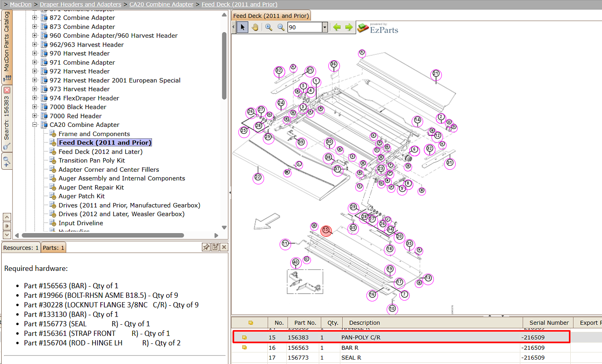
Task: Select the 972 Harvest Header 2001 European Special item
Action: pos(115,80)
